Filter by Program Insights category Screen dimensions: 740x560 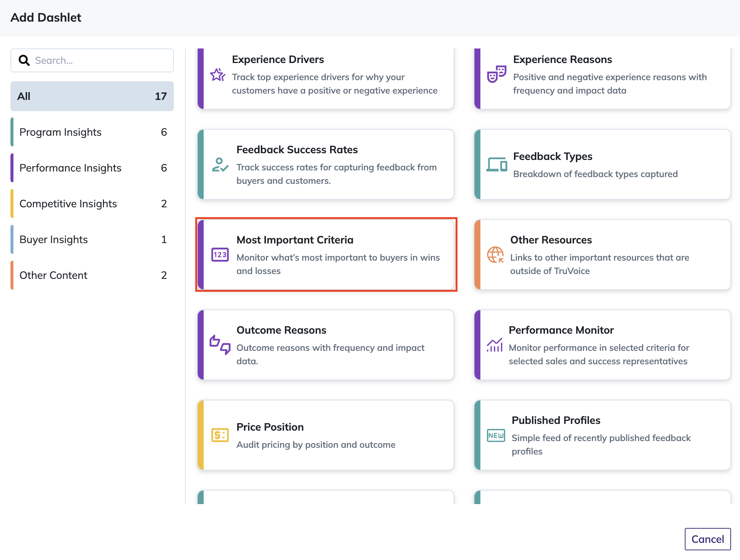[x=92, y=132]
